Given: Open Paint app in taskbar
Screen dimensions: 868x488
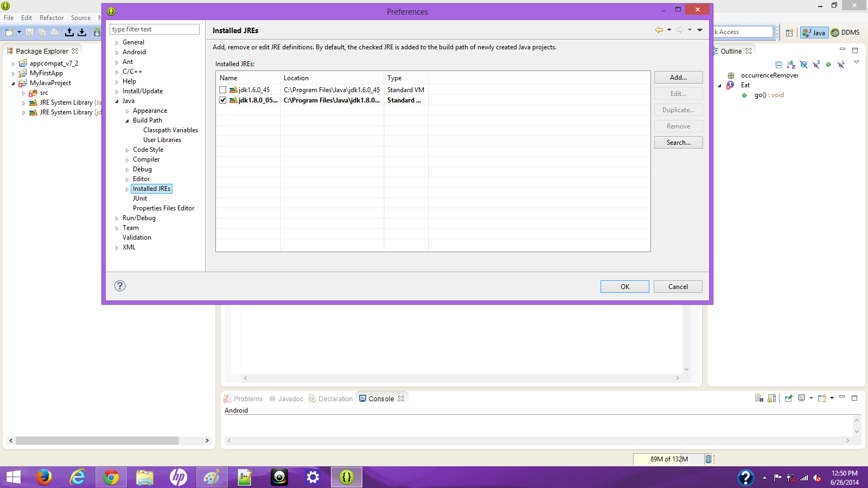Looking at the screenshot, I should tap(212, 477).
